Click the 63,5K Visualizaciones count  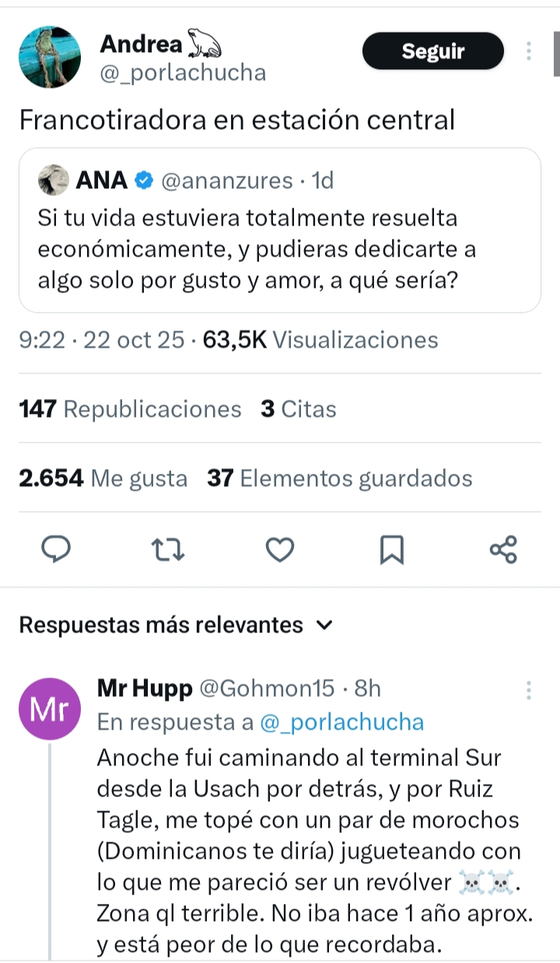coord(320,340)
